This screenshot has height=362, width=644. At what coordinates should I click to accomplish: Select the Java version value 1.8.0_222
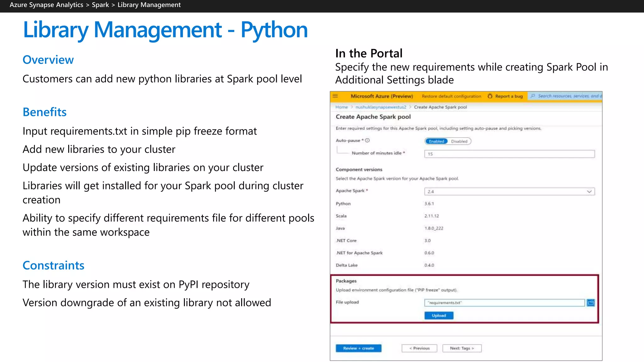(x=434, y=228)
